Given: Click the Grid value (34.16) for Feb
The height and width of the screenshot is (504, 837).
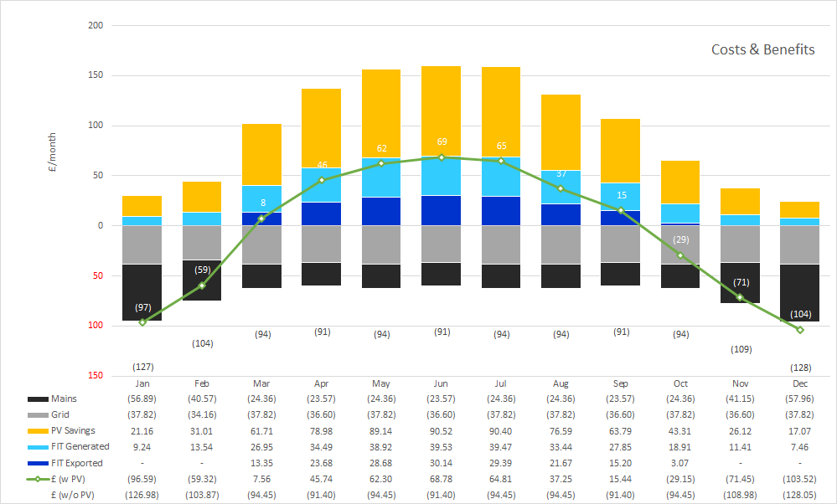Looking at the screenshot, I should pos(202,415).
